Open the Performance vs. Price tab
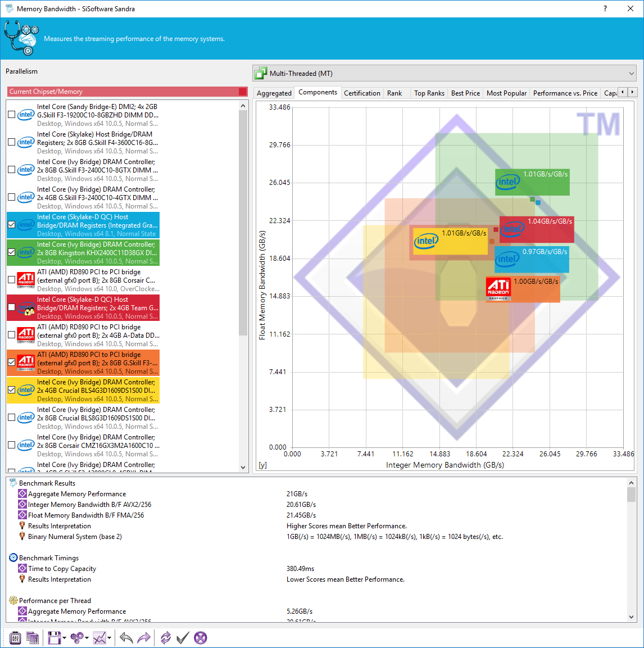644x648 pixels. (565, 93)
